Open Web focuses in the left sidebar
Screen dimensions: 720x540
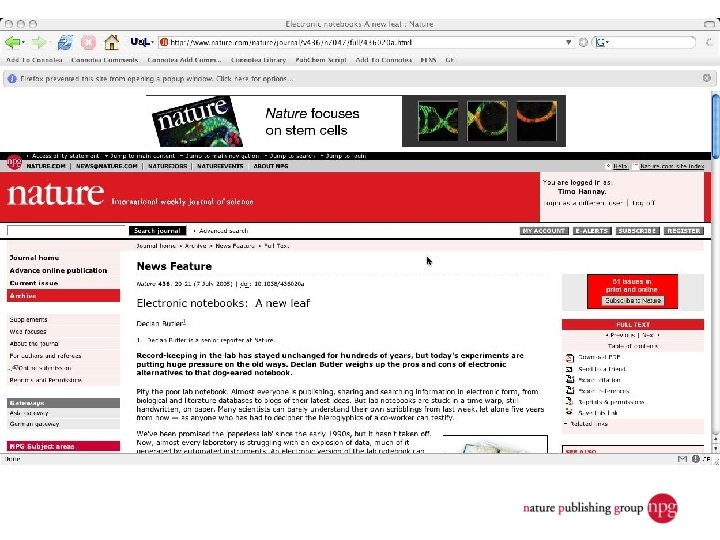(x=28, y=332)
